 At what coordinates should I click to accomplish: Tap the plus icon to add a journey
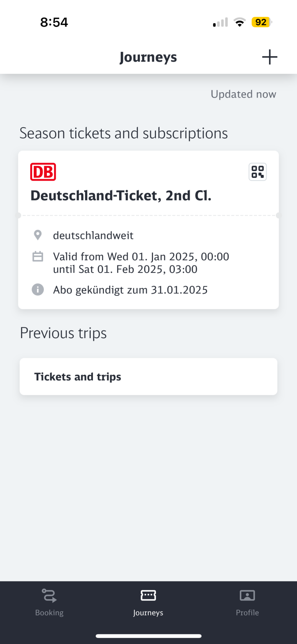pos(270,57)
